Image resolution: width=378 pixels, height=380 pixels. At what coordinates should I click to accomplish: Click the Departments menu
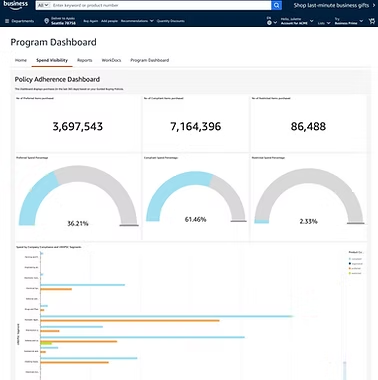20,21
